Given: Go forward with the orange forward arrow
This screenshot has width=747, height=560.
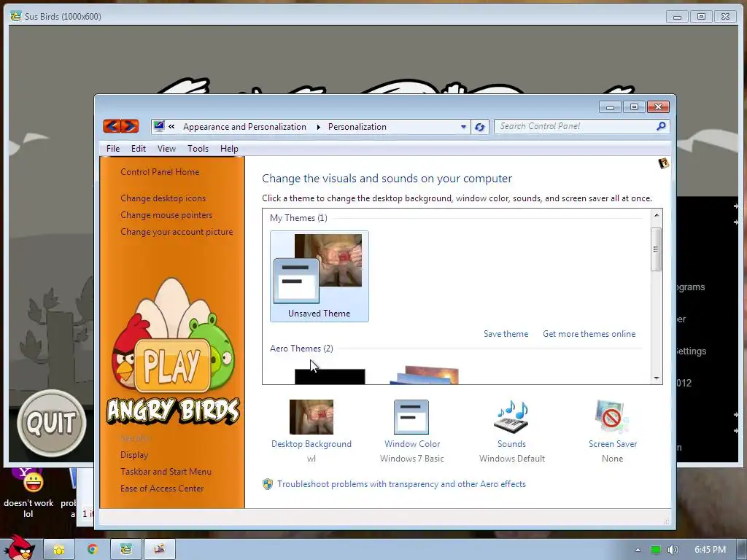Looking at the screenshot, I should coord(130,126).
